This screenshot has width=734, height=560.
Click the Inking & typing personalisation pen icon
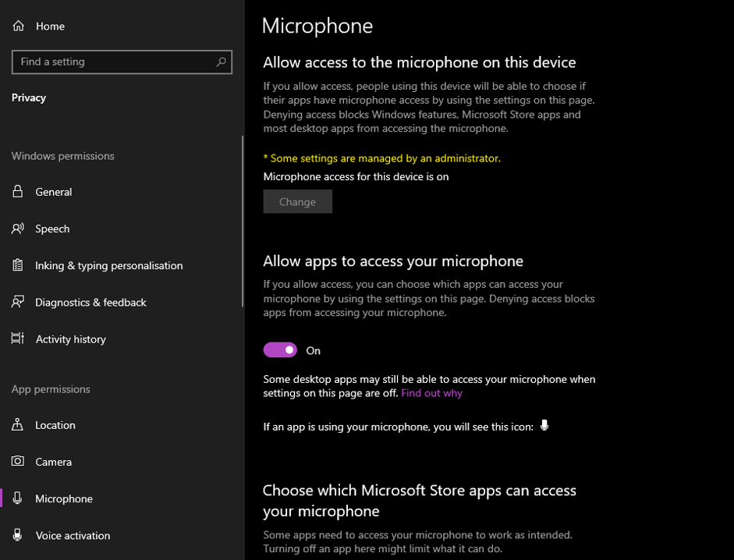tap(17, 265)
